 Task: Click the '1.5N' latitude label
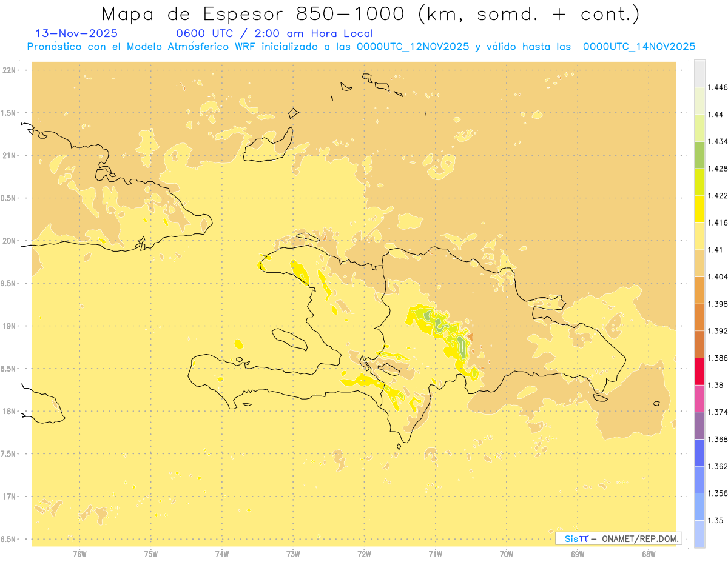click(x=10, y=113)
